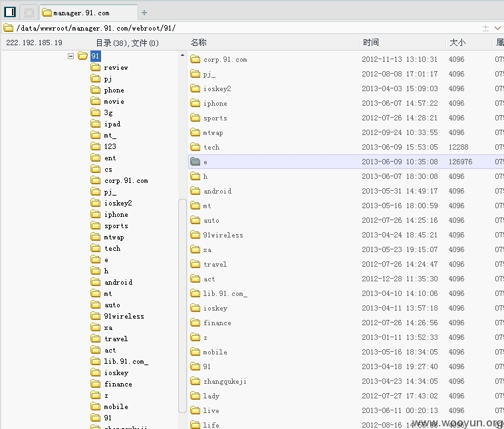Viewport: 504px width, 429px height.
Task: Click ioskey2 folder icon in file list
Action: [x=195, y=88]
